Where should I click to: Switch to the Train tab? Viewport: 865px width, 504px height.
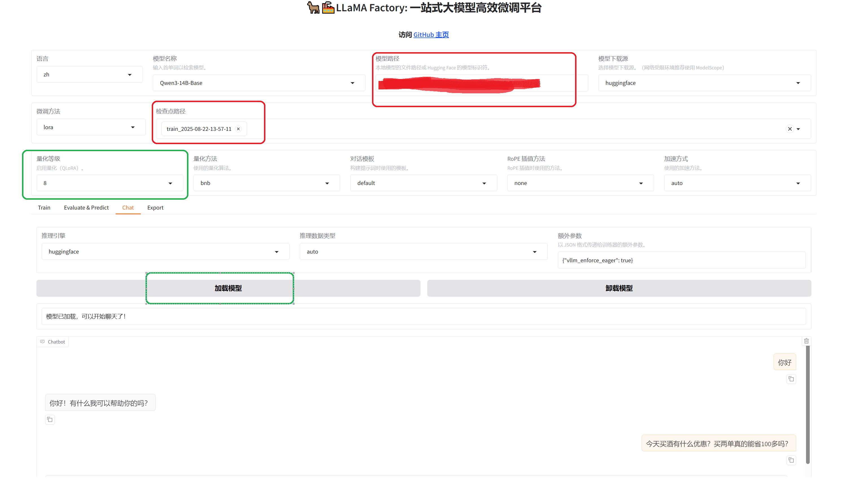pos(44,208)
